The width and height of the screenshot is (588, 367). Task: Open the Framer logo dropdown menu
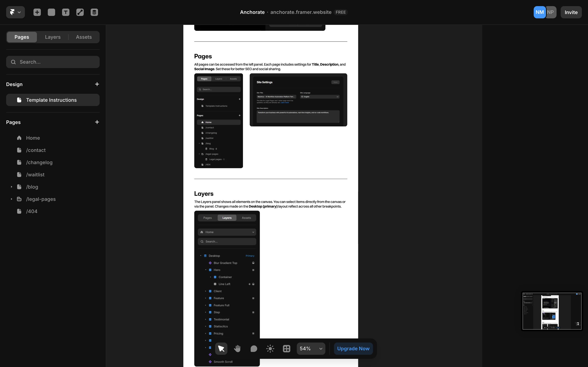point(15,12)
